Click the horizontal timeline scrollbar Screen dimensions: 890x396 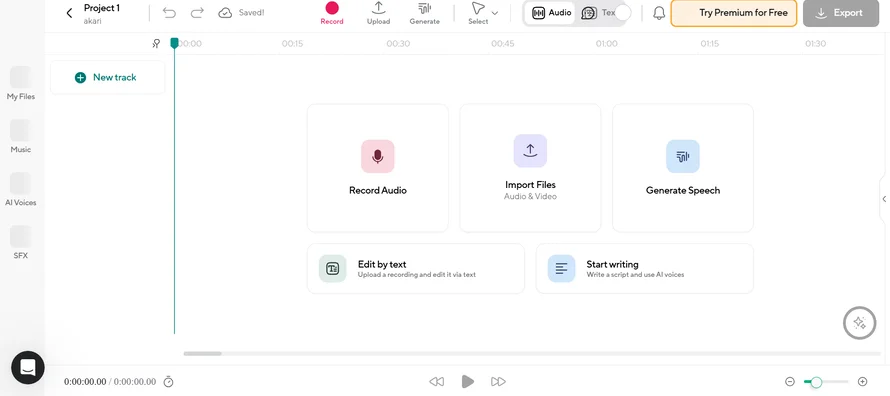tap(203, 353)
